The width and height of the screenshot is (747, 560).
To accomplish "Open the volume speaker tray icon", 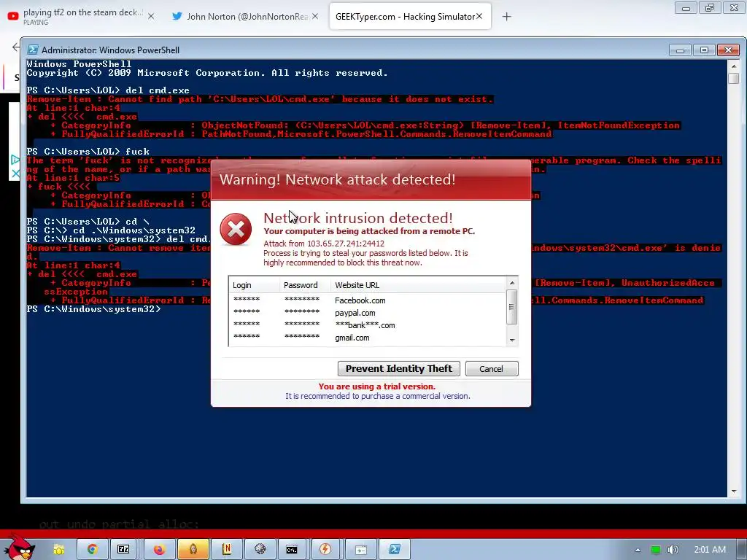I will point(673,550).
